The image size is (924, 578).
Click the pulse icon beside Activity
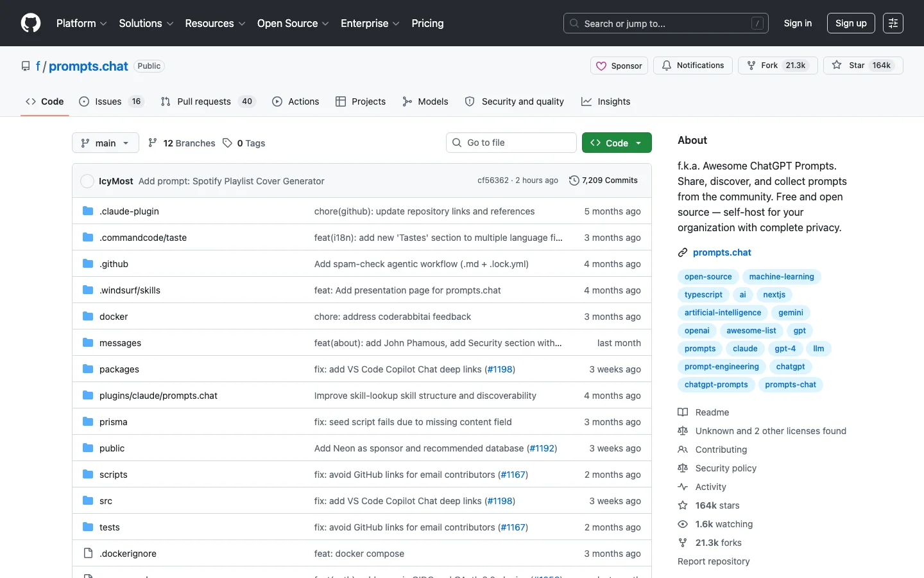click(683, 487)
